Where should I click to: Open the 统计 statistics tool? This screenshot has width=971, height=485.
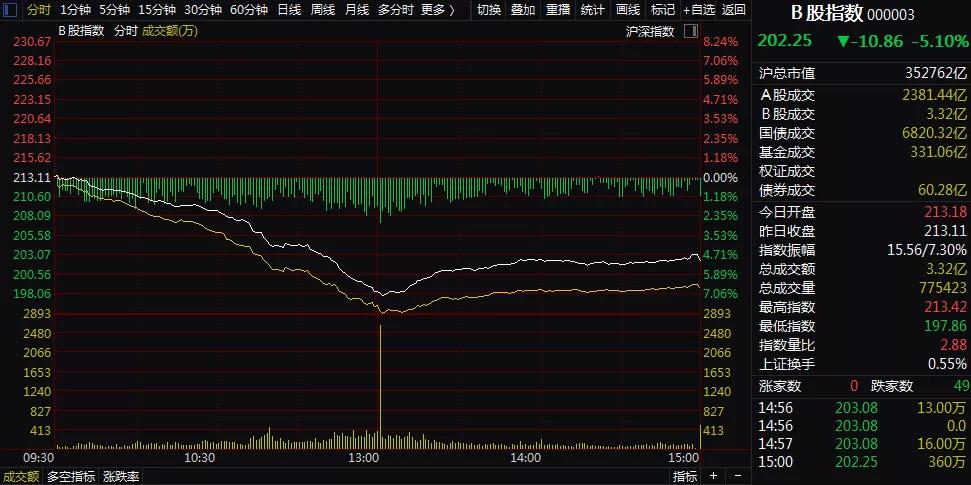[593, 10]
